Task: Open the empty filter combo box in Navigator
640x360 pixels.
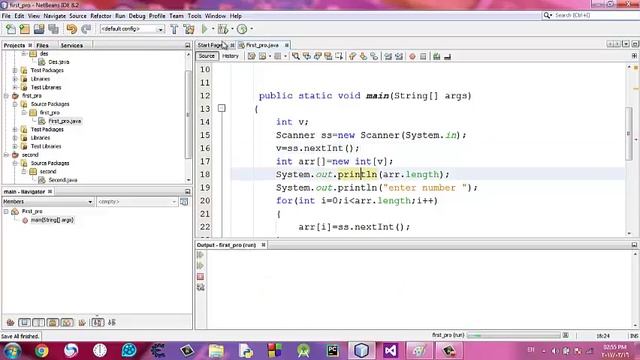Action: coord(137,202)
